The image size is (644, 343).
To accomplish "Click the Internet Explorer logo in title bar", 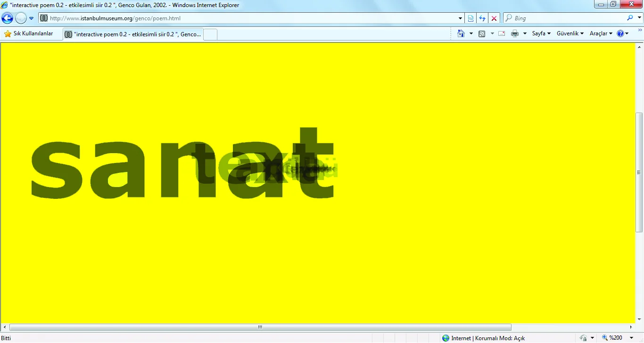I will tap(5, 5).
